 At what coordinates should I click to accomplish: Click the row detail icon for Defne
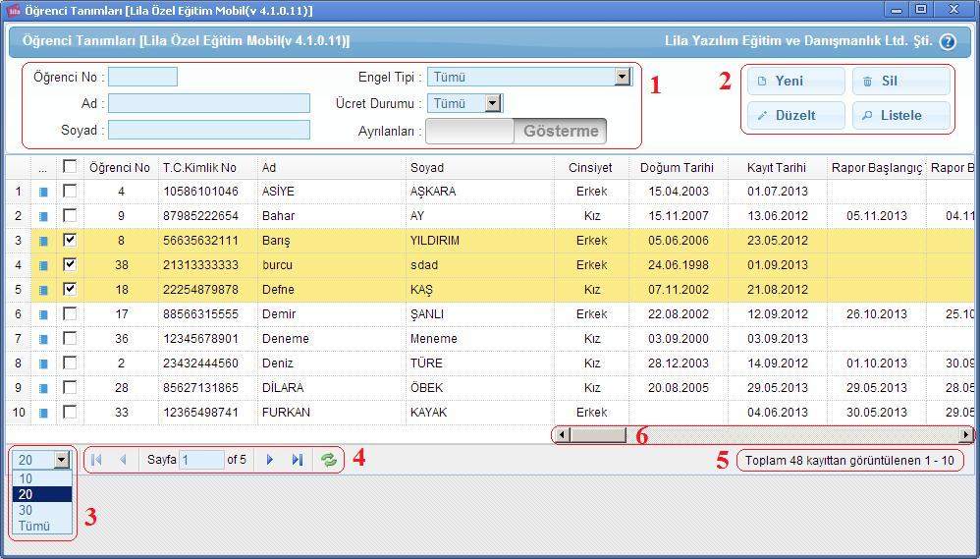coord(43,290)
